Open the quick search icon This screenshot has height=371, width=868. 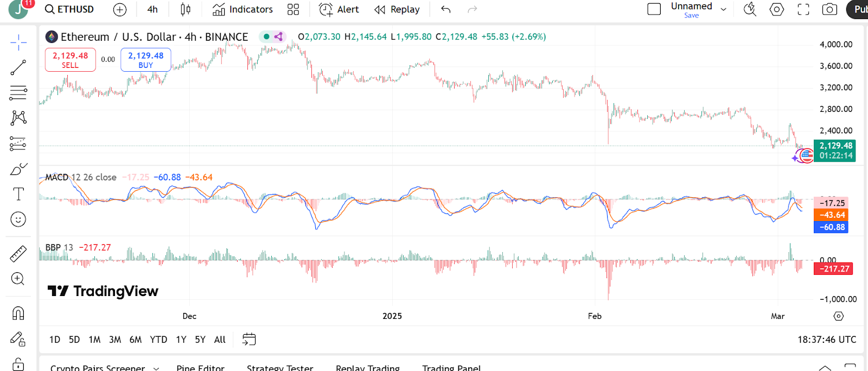(x=750, y=9)
